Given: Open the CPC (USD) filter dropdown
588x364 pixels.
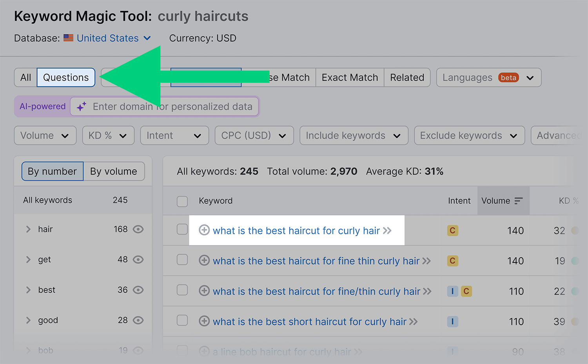Looking at the screenshot, I should 254,136.
